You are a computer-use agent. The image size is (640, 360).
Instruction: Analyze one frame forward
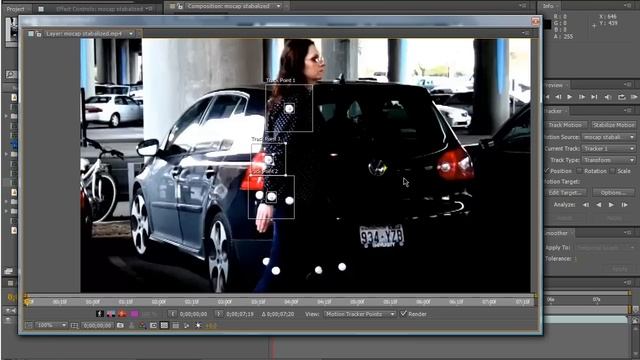tap(624, 205)
